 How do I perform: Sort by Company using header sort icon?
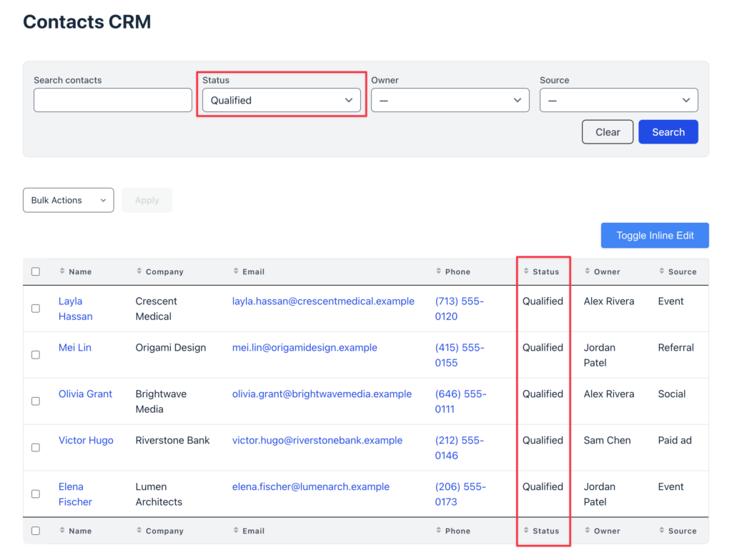coord(139,271)
